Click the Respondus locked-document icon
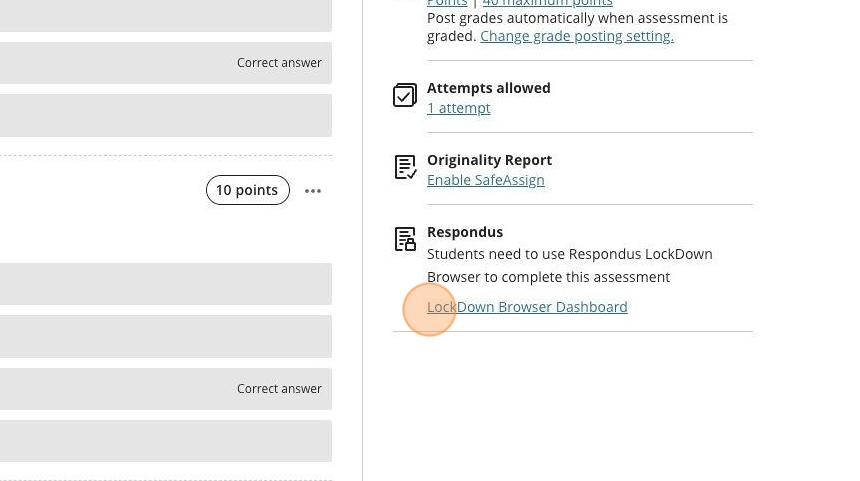This screenshot has height=481, width=860. (405, 239)
